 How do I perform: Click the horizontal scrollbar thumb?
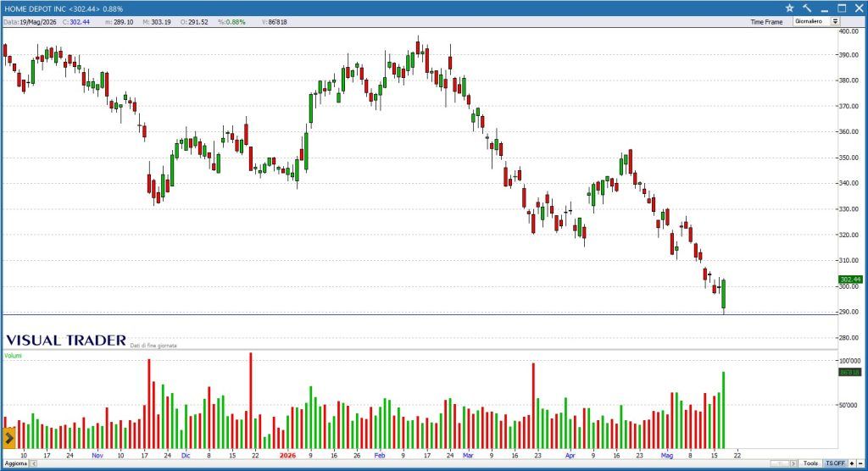[x=780, y=463]
